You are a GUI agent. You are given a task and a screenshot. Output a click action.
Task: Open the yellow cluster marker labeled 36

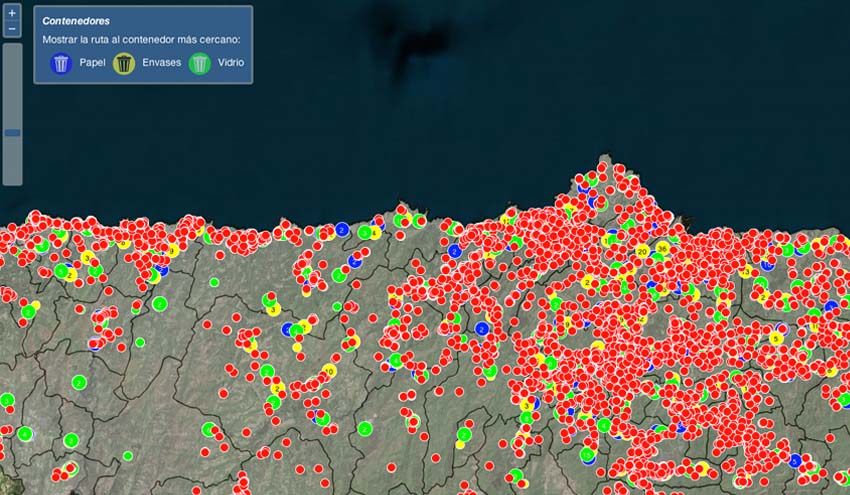pos(662,248)
